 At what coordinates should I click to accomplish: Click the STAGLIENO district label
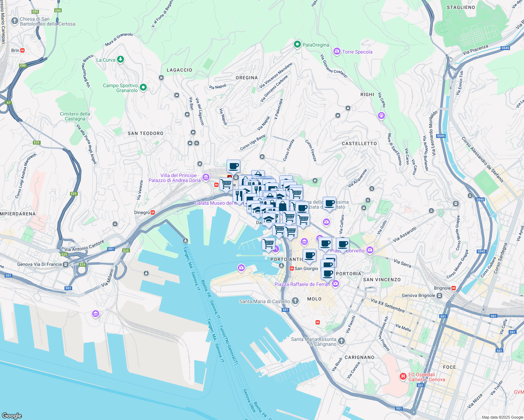pyautogui.click(x=461, y=7)
